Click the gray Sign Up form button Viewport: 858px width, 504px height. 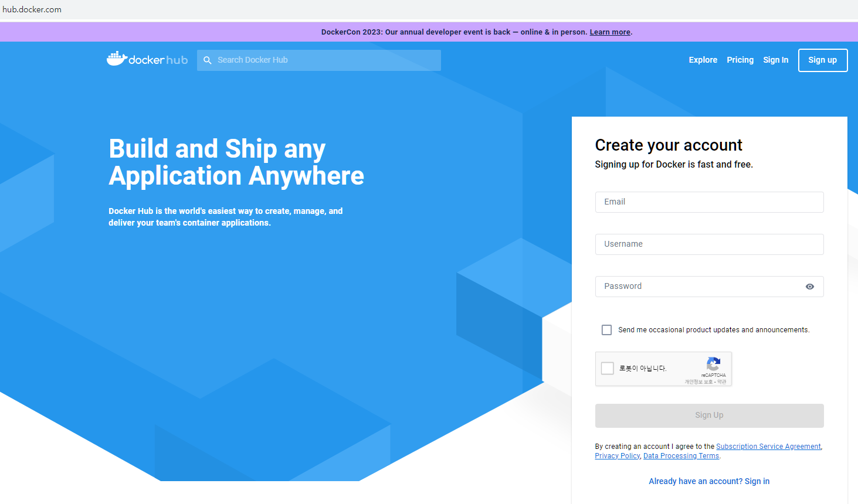709,416
